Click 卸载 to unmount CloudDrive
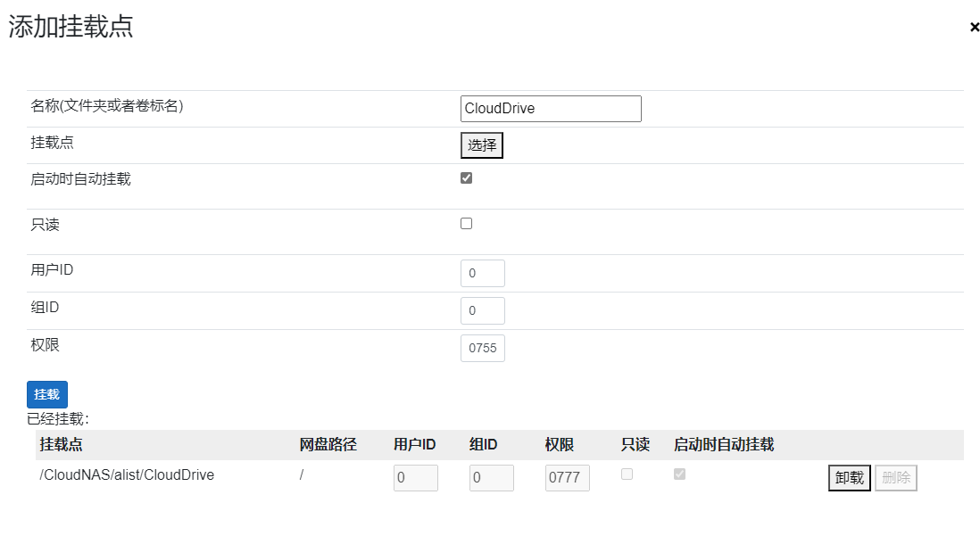The image size is (980, 536). (849, 478)
